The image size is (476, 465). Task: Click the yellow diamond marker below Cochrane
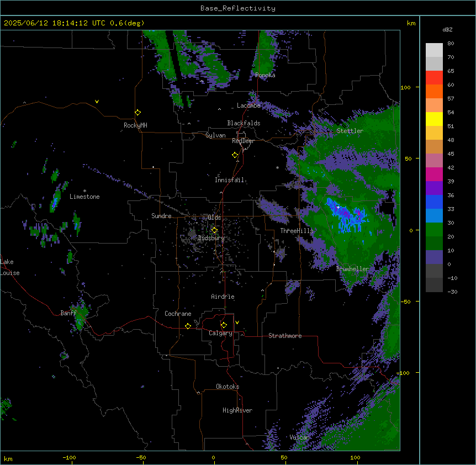[x=188, y=326]
